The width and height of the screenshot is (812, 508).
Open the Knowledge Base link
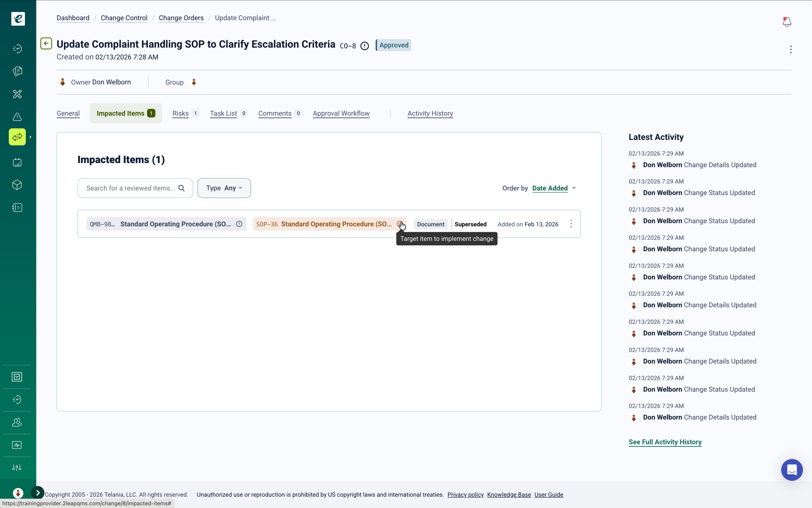tap(509, 495)
